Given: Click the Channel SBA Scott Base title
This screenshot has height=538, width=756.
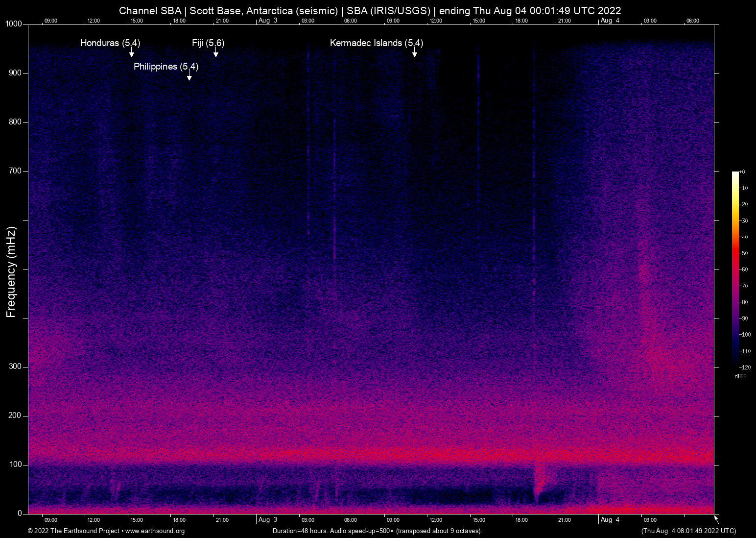Looking at the screenshot, I should [370, 11].
